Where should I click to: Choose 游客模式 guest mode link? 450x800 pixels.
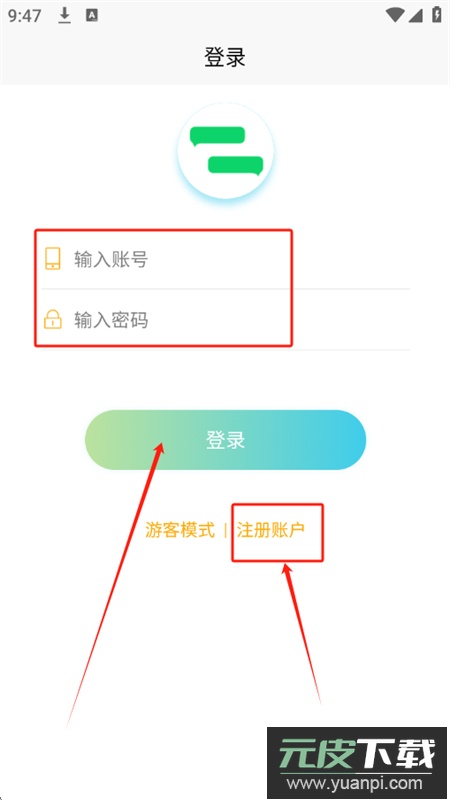click(x=180, y=530)
